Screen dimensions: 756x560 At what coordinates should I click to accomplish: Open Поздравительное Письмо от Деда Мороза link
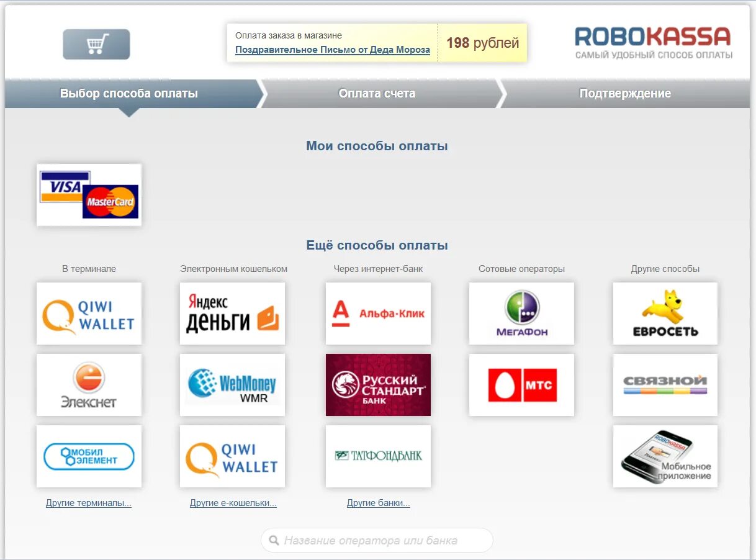click(x=333, y=50)
